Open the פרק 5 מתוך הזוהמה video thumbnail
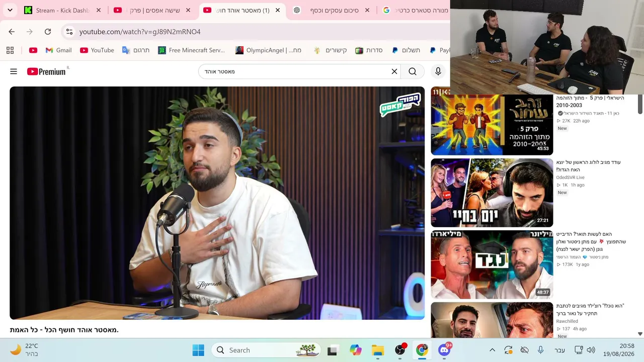Image resolution: width=644 pixels, height=362 pixels. (492, 125)
